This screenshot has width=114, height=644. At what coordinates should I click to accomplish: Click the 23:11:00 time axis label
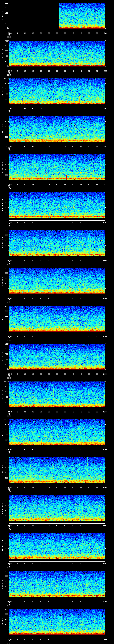pos(9,298)
